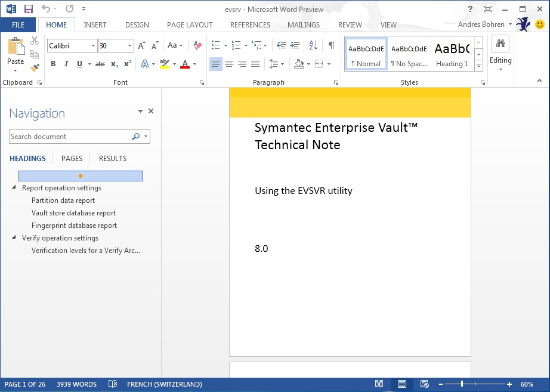Switch to Print Layout view
Viewport: 550px width, 392px height.
tap(402, 384)
